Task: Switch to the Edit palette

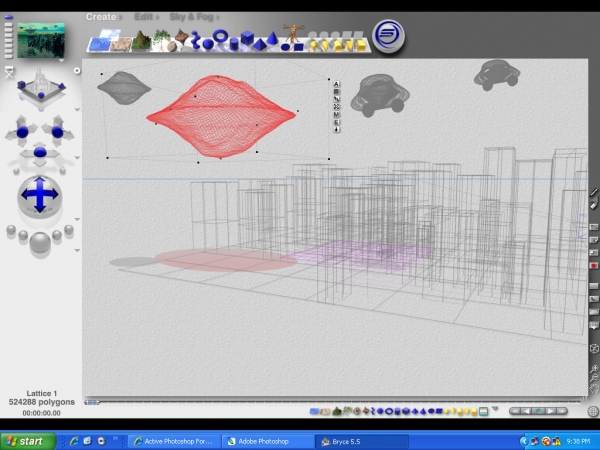Action: 144,17
